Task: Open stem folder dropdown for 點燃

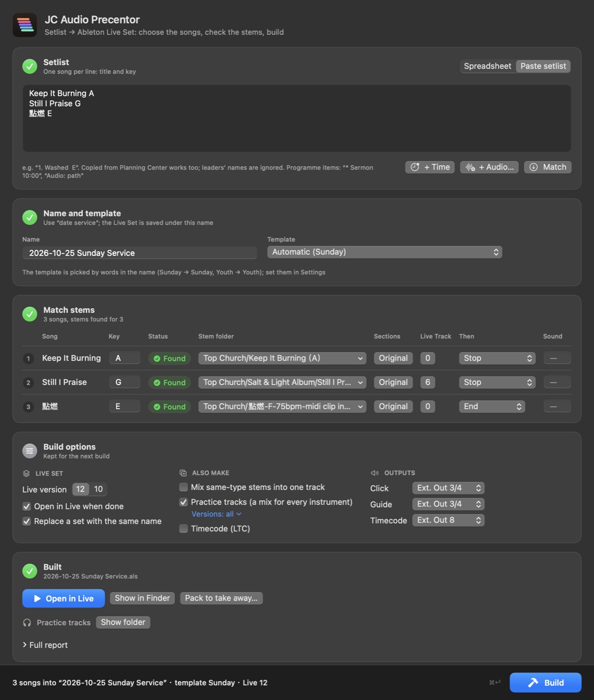Action: 282,406
